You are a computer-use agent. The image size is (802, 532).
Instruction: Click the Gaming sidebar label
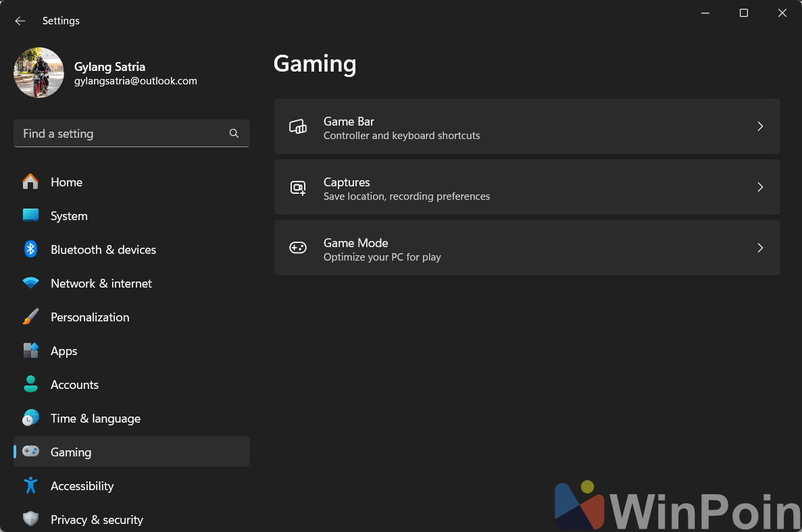71,452
